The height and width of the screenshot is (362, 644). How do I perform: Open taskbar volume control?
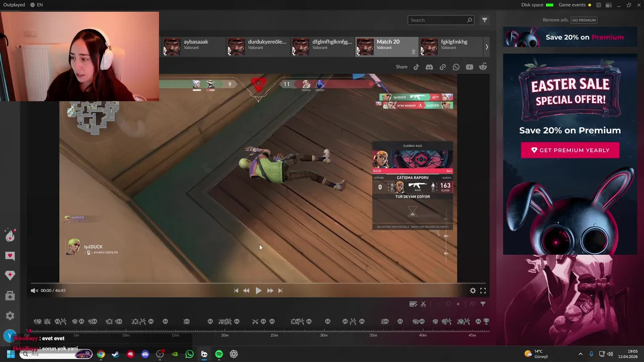pos(610,354)
